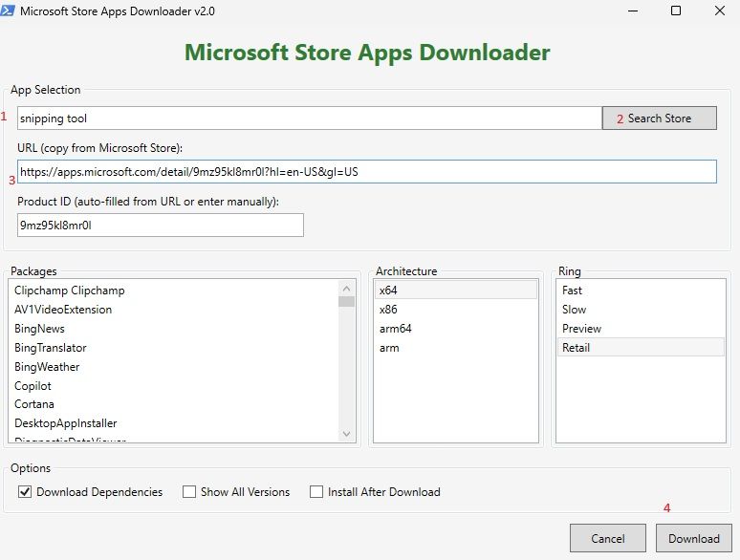Click the Cancel button

[607, 538]
